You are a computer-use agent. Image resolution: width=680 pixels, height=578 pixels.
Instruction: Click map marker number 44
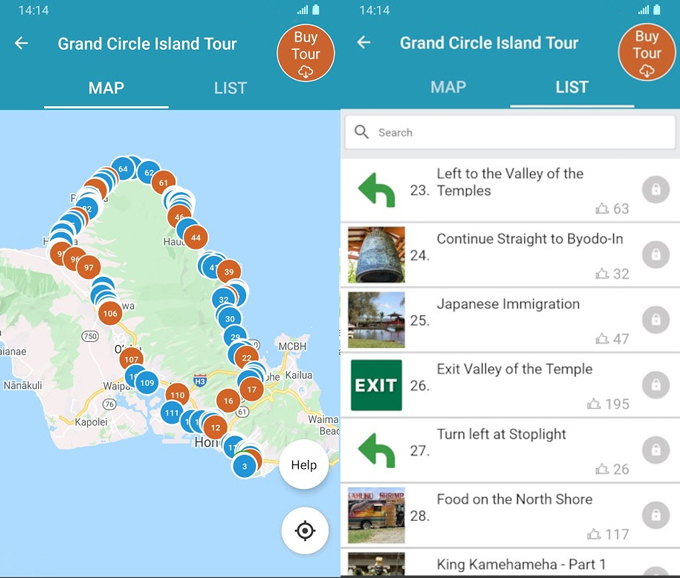coord(196,238)
